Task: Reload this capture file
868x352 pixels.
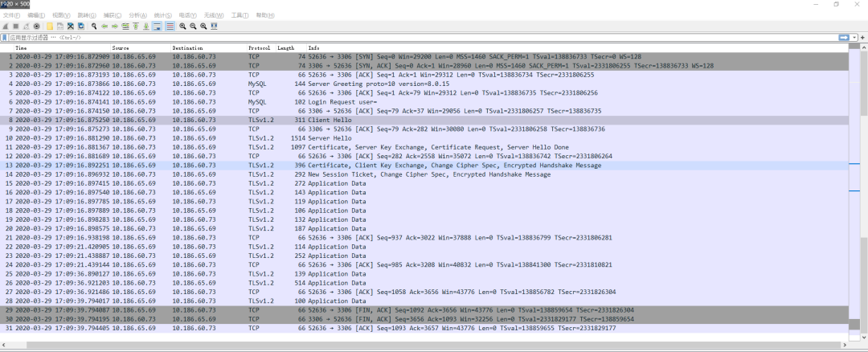Action: tap(81, 26)
